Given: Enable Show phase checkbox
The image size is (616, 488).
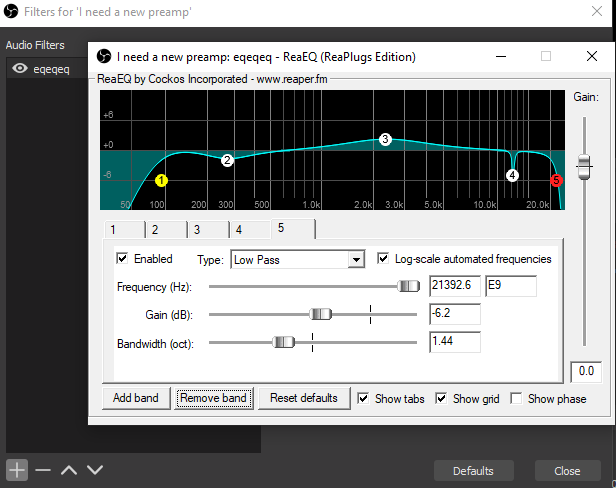Looking at the screenshot, I should (x=516, y=398).
